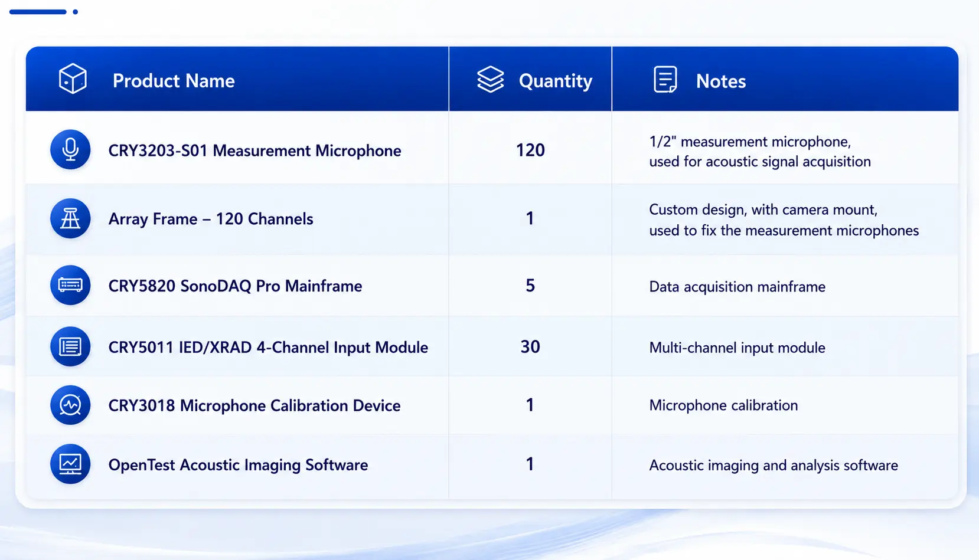Click the Data acquisition mainframe note
This screenshot has width=979, height=560.
point(737,287)
